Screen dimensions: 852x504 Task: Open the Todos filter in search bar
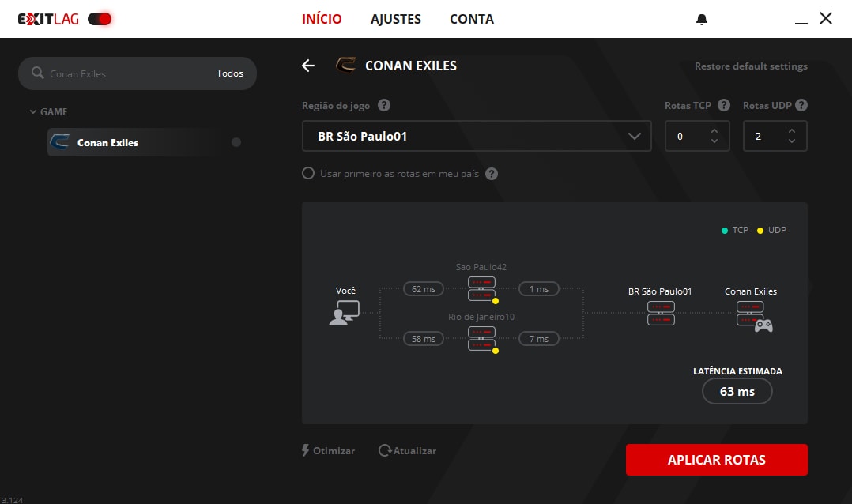pos(230,73)
